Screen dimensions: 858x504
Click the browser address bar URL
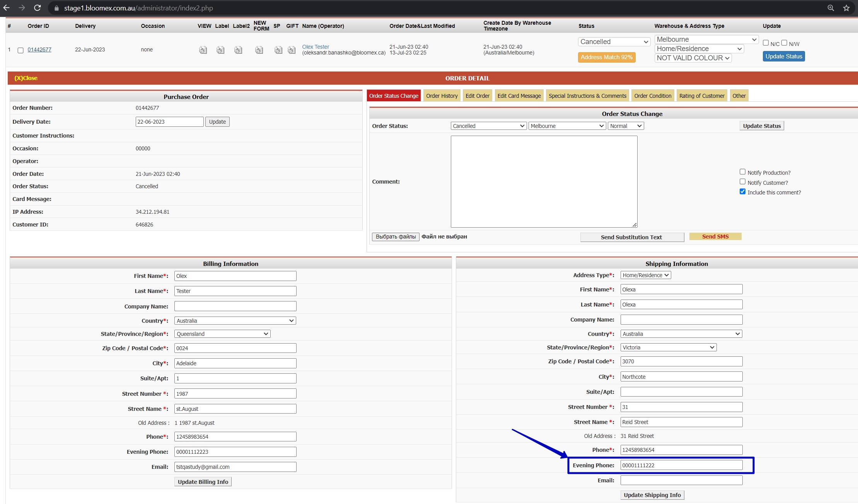[138, 8]
